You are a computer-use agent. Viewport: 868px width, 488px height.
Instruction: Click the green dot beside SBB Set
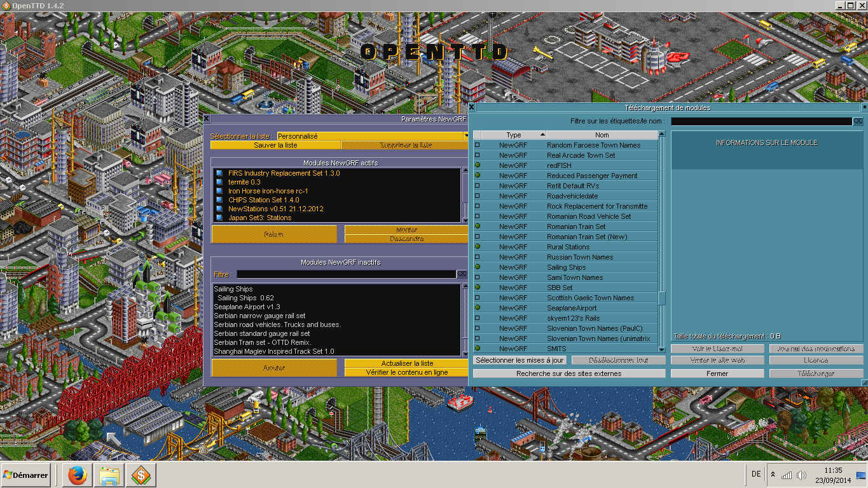478,288
